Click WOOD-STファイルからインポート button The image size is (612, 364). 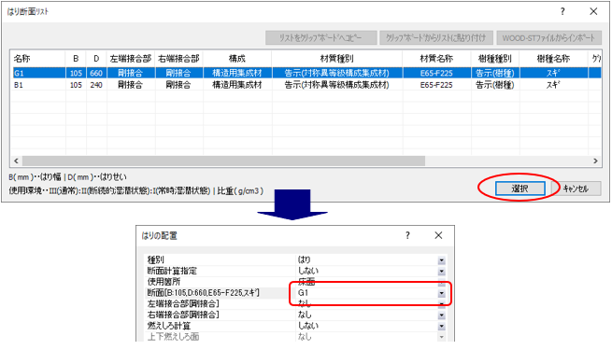(548, 38)
